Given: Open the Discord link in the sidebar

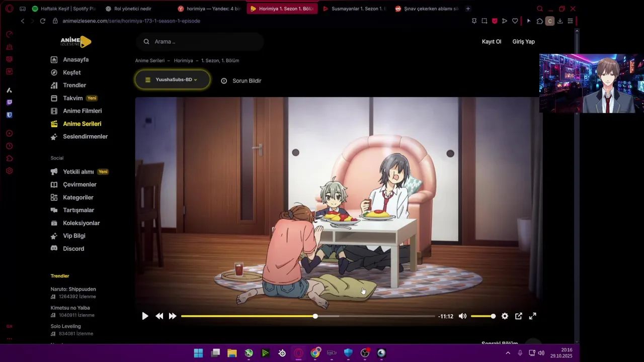Looking at the screenshot, I should click(x=73, y=249).
